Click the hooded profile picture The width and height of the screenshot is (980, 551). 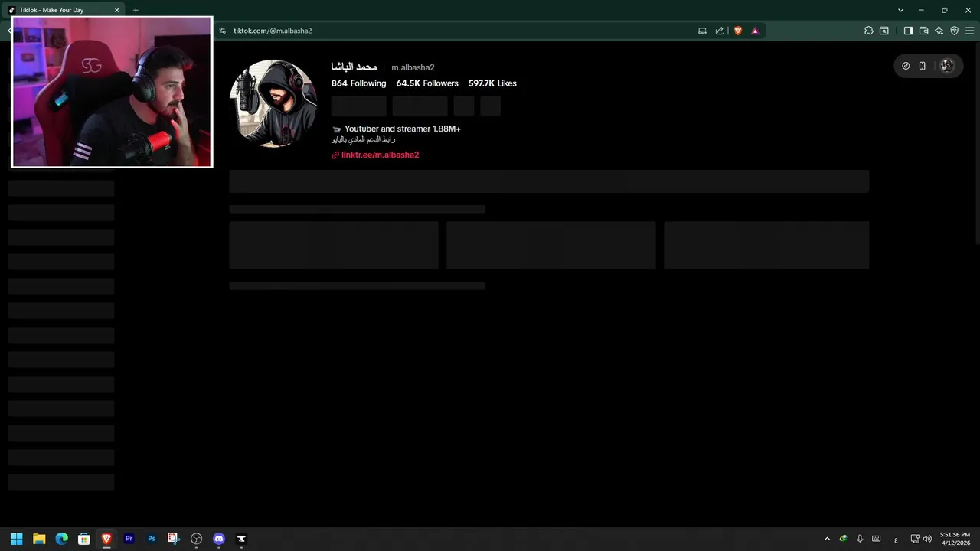273,103
